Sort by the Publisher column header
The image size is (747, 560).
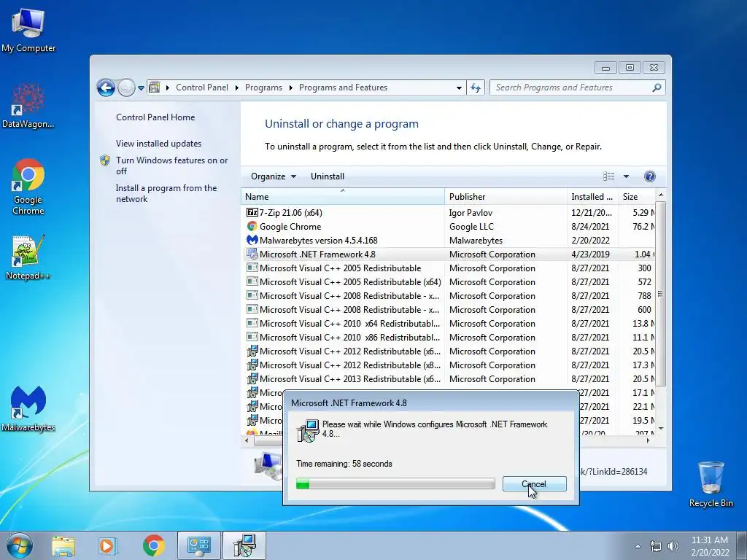[x=506, y=197]
